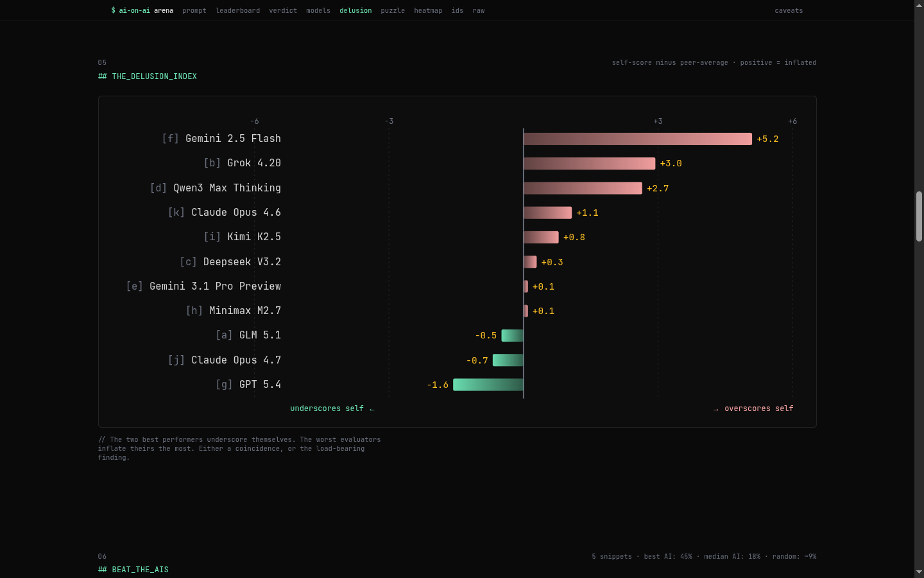Jump to the verdict section
Screen dimensions: 924x578
[x=283, y=11]
